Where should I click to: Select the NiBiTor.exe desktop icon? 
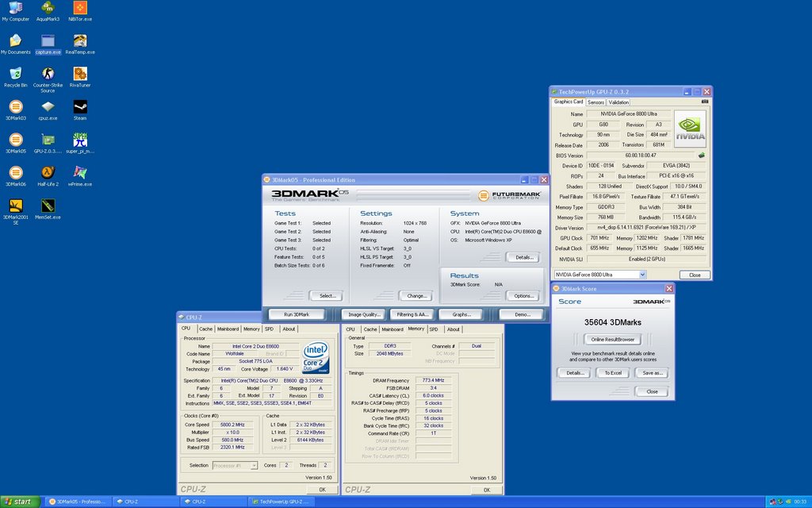(x=80, y=11)
